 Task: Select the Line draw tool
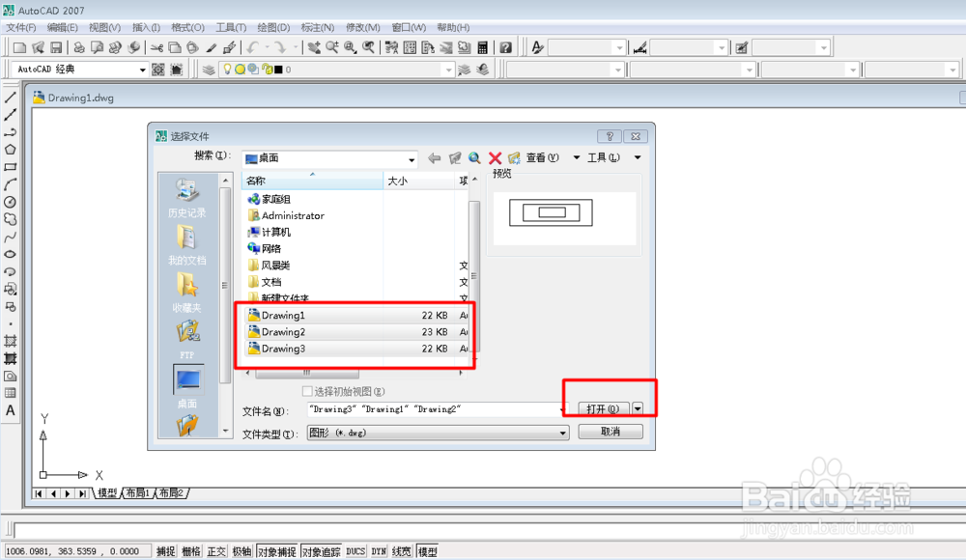[10, 98]
